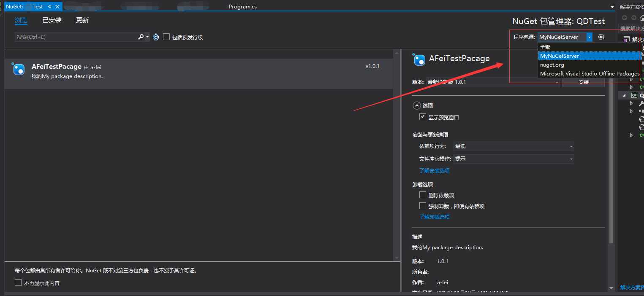
Task: Open the 了解安装选项 link
Action: pyautogui.click(x=435, y=171)
